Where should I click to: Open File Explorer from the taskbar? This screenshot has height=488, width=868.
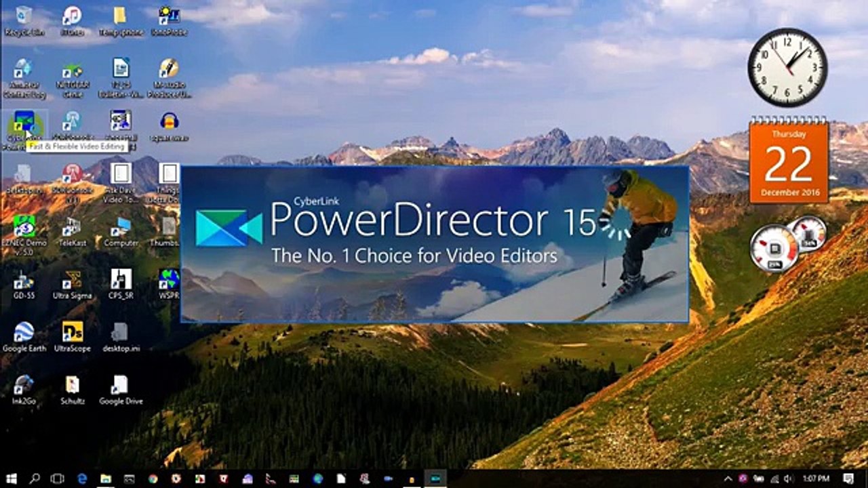tap(106, 479)
